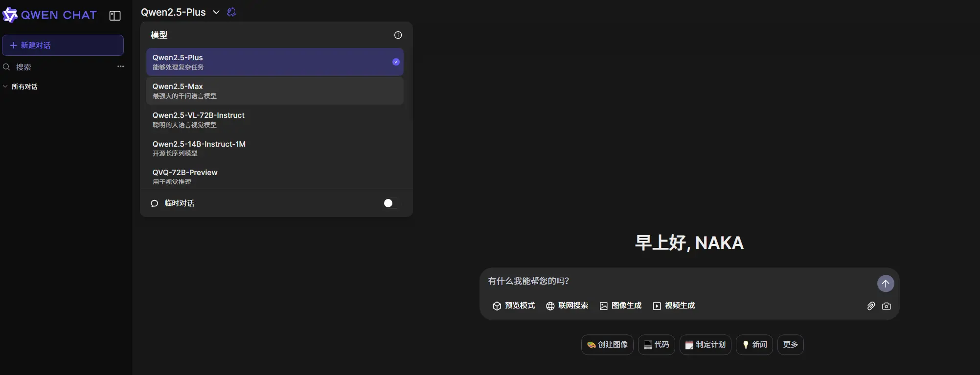This screenshot has width=980, height=375.
Task: Select the Qwen2.5-Max model option
Action: (x=274, y=91)
